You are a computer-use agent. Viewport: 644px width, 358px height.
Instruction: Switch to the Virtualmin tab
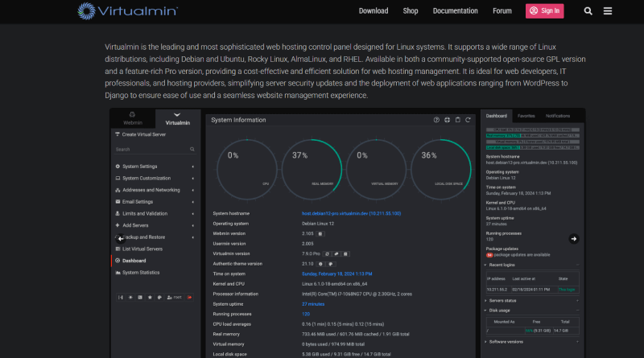(177, 118)
